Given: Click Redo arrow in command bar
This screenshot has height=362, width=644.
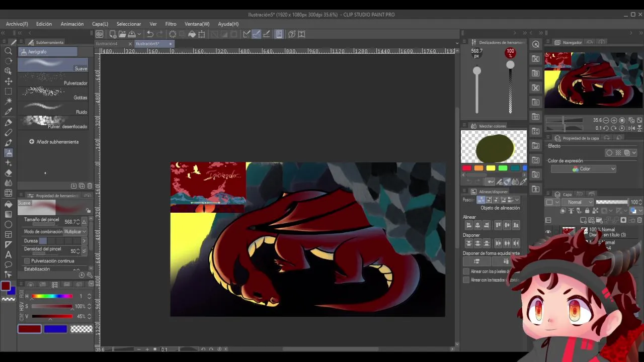Looking at the screenshot, I should pyautogui.click(x=160, y=34).
